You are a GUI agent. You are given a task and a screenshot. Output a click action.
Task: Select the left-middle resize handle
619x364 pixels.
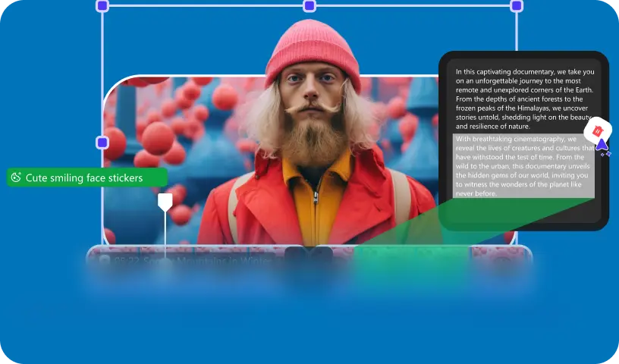(102, 143)
